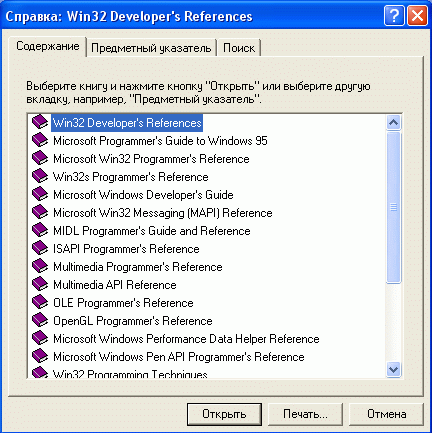This screenshot has height=433, width=432.
Task: Click book icon next to MIDL Programmer's Guide
Action: click(x=40, y=230)
